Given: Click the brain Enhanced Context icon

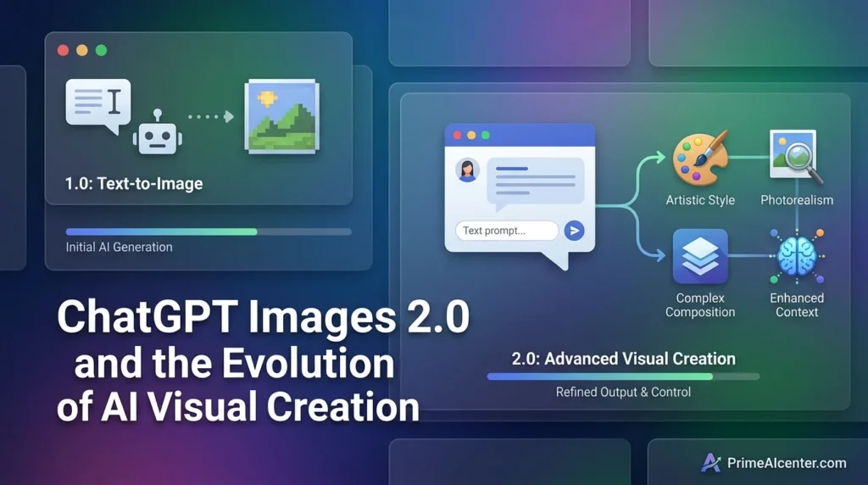Looking at the screenshot, I should 797,256.
